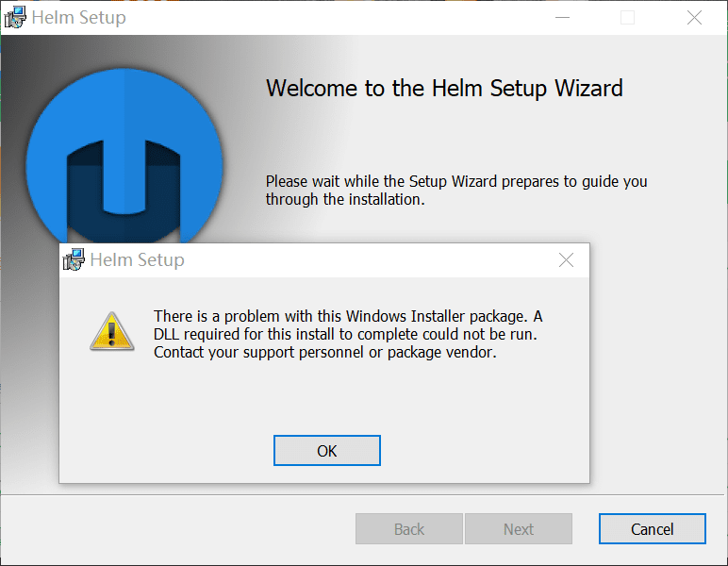Click the "Welcome to the Helm Setup Wizard" heading
This screenshot has height=566, width=728.
444,89
